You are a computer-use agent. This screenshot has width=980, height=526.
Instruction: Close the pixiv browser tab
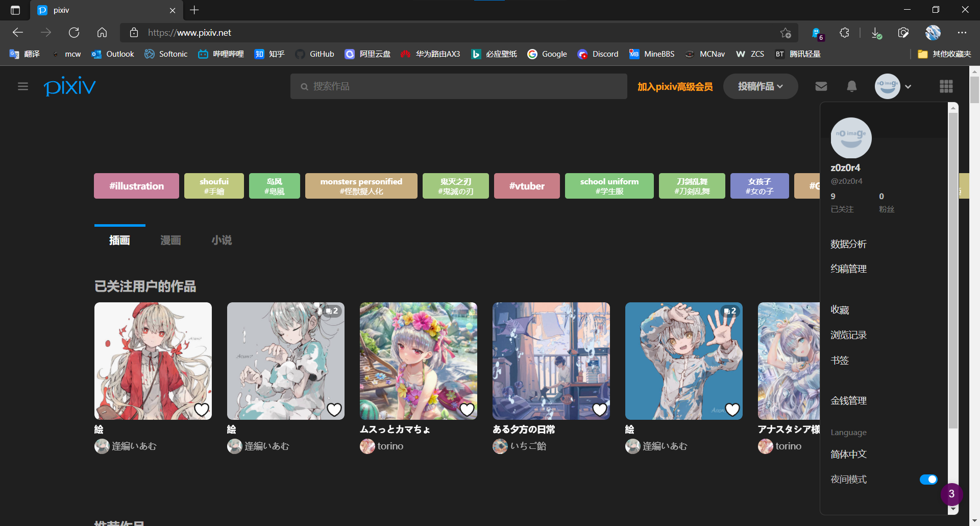173,10
